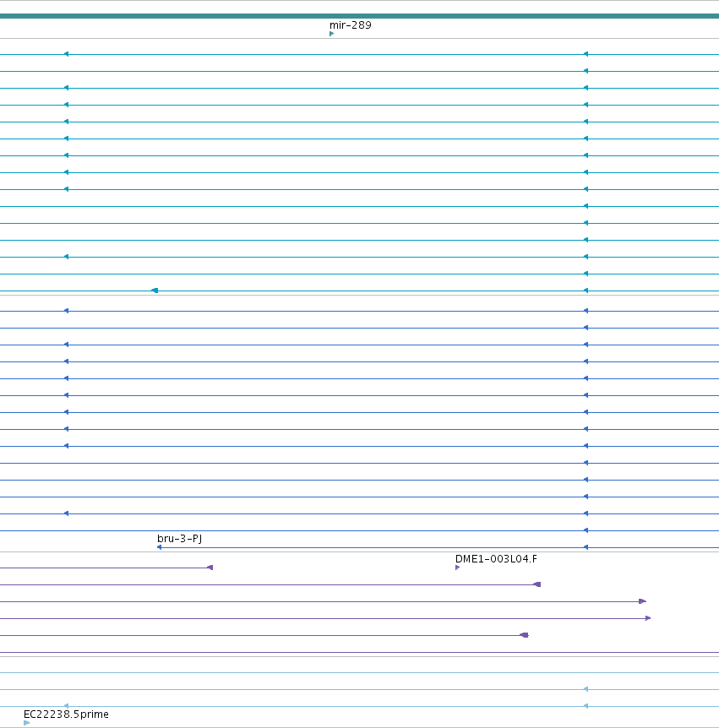Select the EC22238.5prime label

pyautogui.click(x=66, y=714)
